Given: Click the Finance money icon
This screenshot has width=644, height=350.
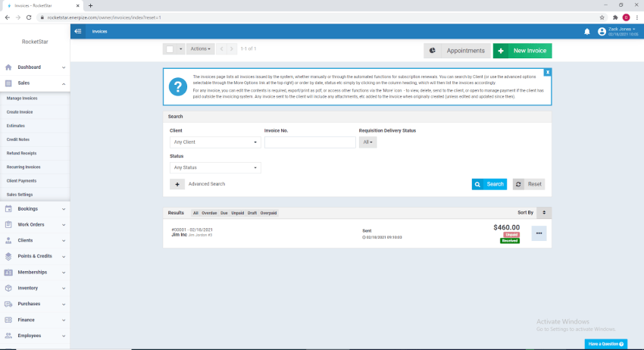Looking at the screenshot, I should [8, 320].
